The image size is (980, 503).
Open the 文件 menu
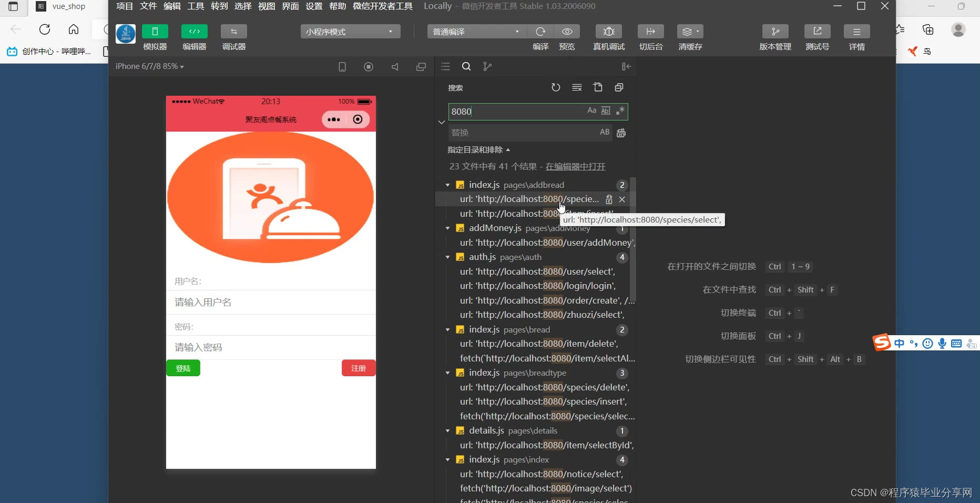coord(148,6)
